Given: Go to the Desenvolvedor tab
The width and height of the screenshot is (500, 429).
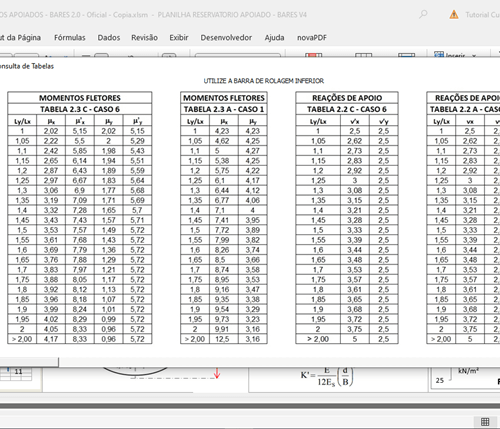Looking at the screenshot, I should point(226,38).
